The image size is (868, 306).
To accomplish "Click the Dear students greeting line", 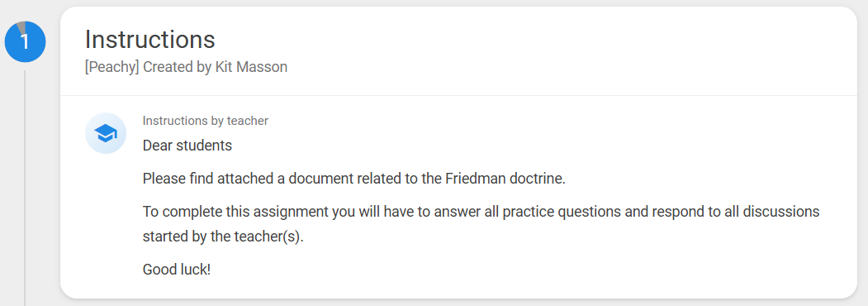I will pos(187,146).
